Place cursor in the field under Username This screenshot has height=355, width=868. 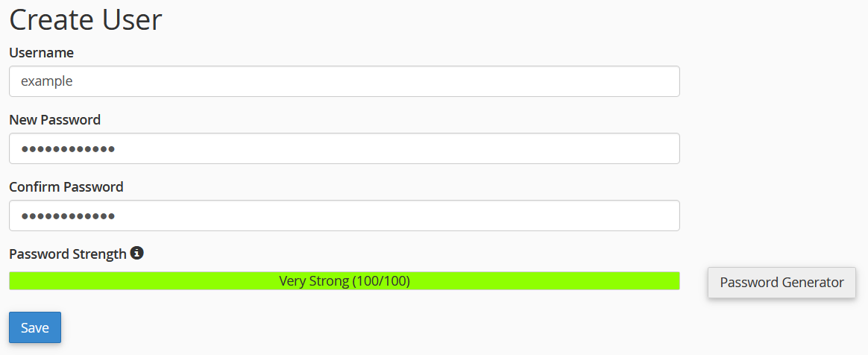coord(345,81)
